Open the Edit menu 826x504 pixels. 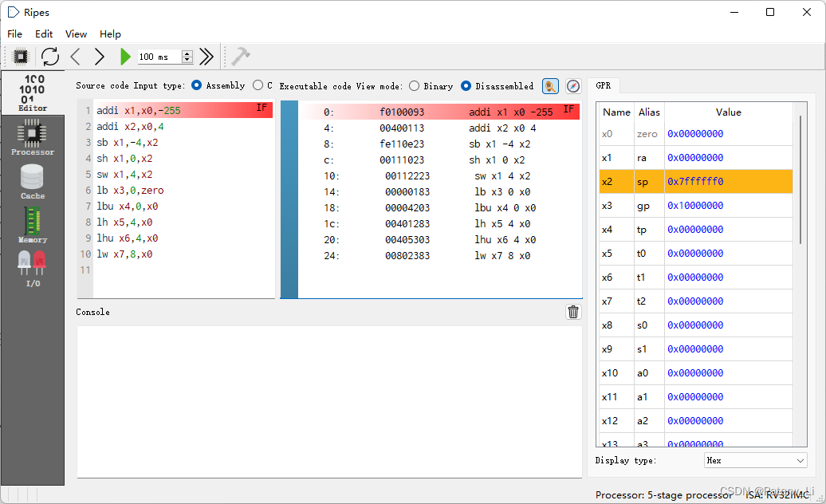pos(44,33)
